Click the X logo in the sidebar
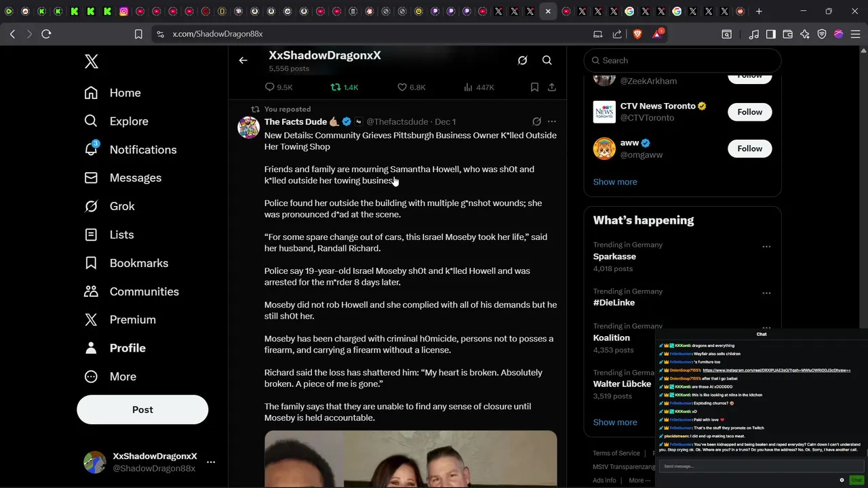The height and width of the screenshot is (488, 868). (92, 62)
